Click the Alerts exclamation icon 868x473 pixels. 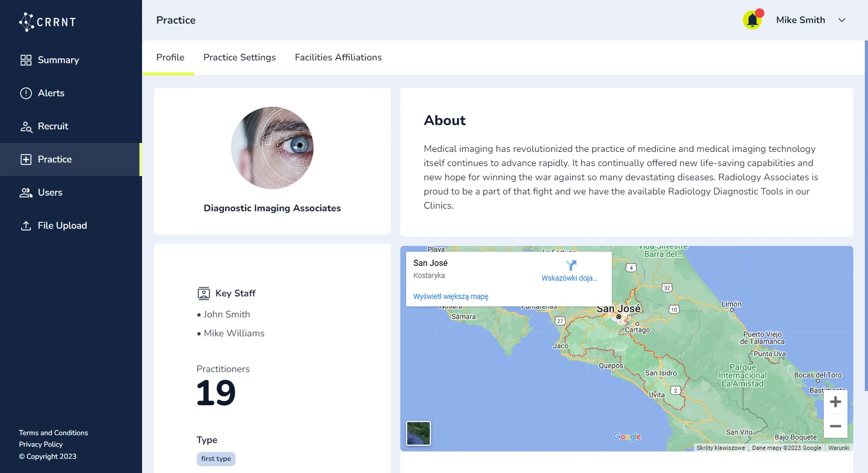click(26, 93)
